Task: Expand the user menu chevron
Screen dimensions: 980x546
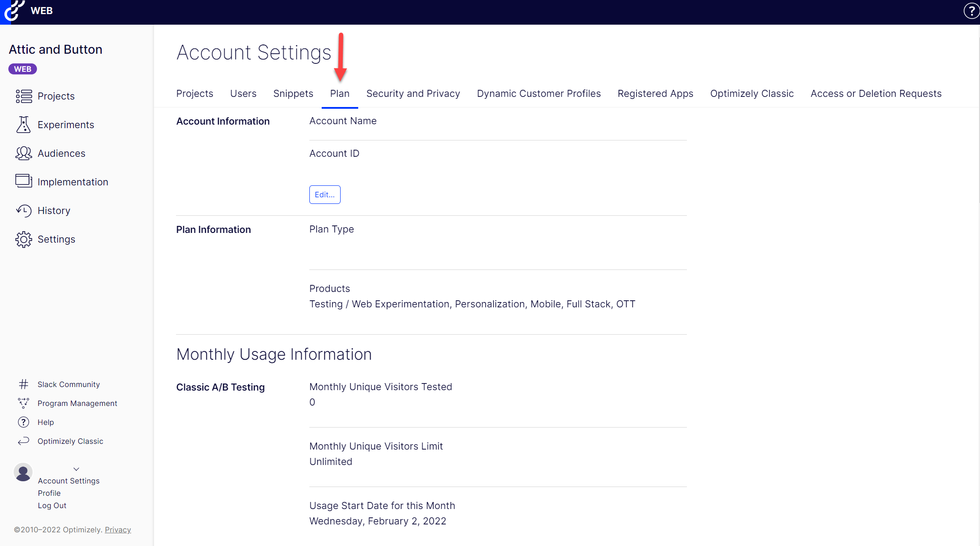Action: (x=76, y=469)
